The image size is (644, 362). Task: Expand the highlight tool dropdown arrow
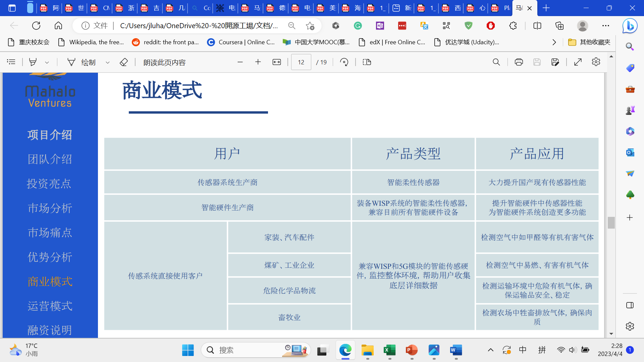(47, 62)
